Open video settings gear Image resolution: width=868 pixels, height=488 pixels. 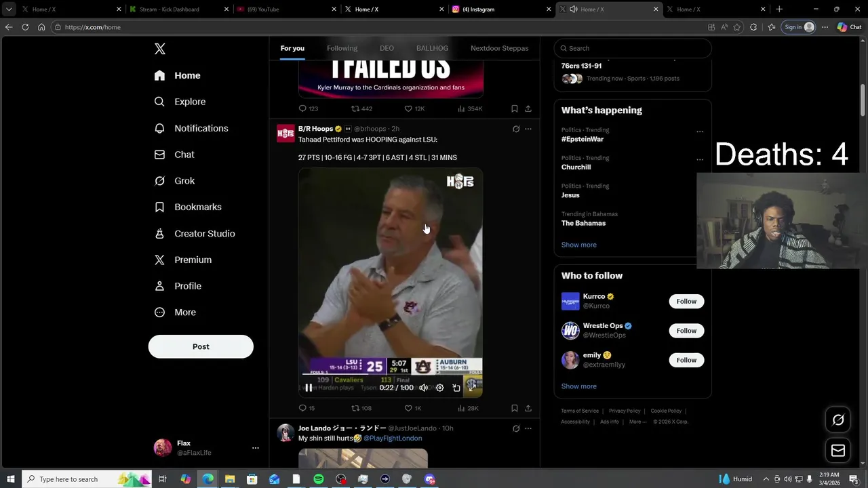[439, 388]
